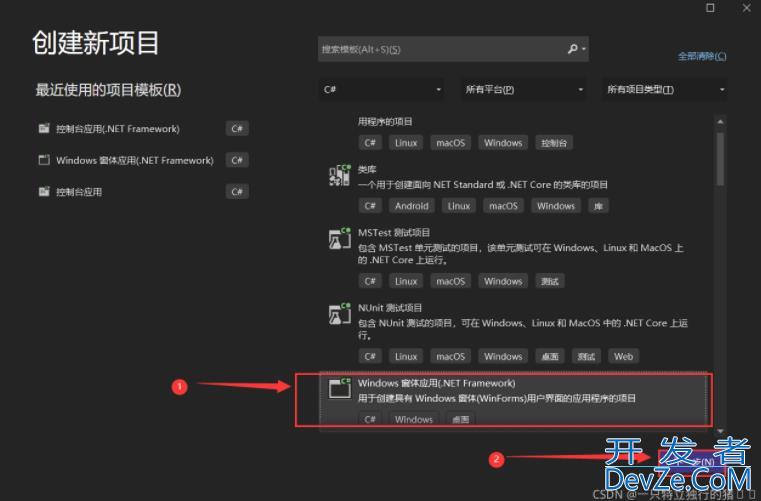Open the C# language filter dropdown

[x=381, y=89]
